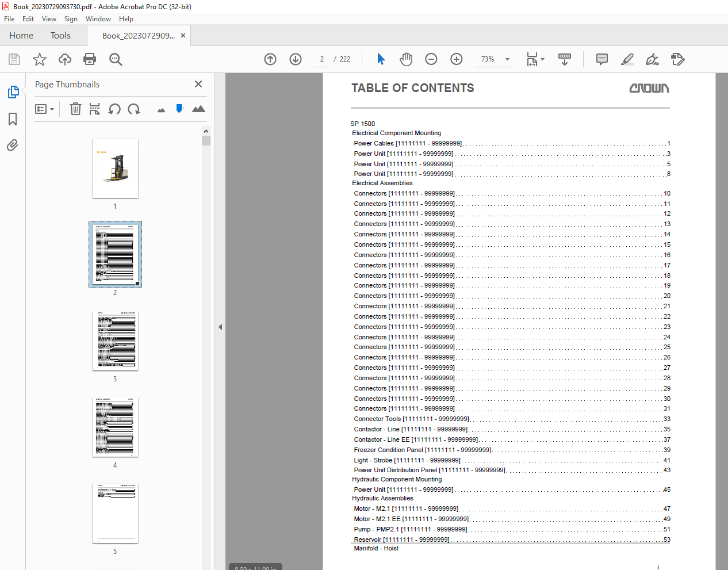Open Contactor - Line EE entry

(x=511, y=439)
